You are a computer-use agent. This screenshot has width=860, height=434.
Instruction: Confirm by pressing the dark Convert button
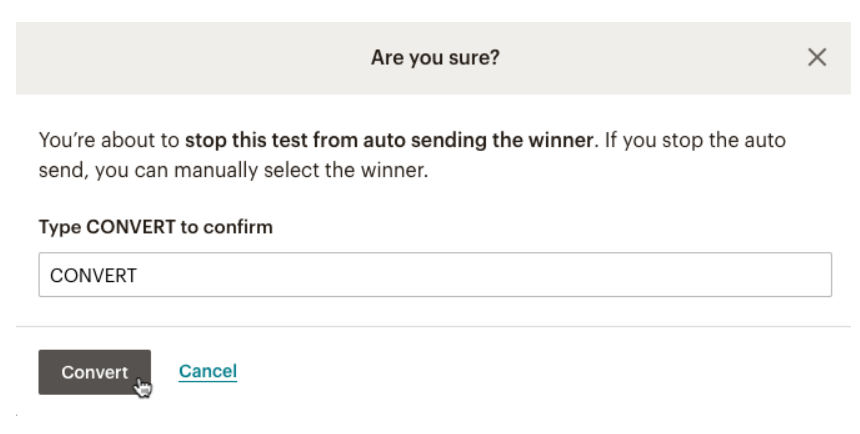pos(94,372)
